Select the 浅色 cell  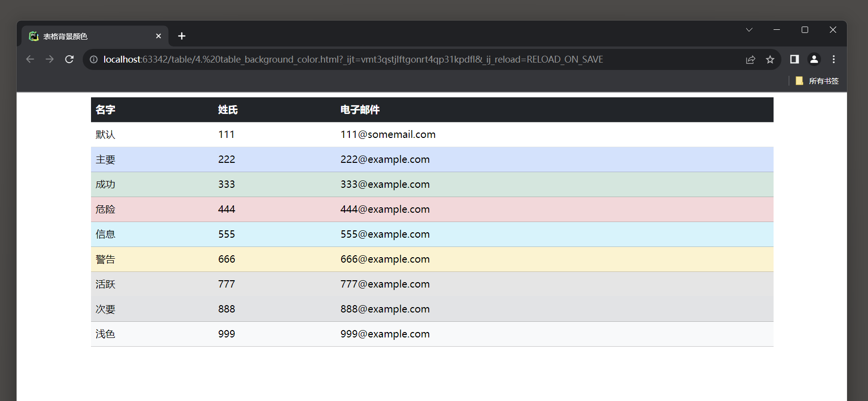pyautogui.click(x=152, y=334)
